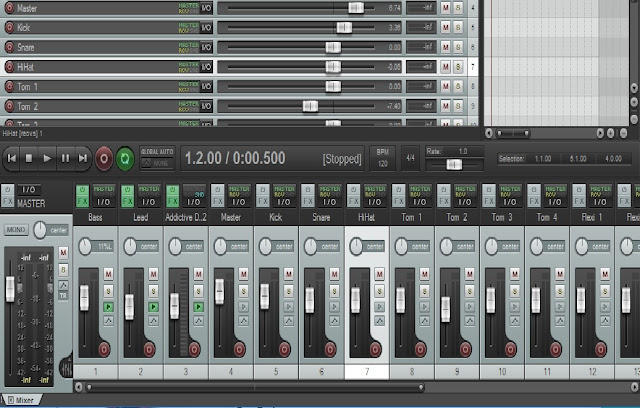Zoom out with the arrange view minus button

[624, 133]
